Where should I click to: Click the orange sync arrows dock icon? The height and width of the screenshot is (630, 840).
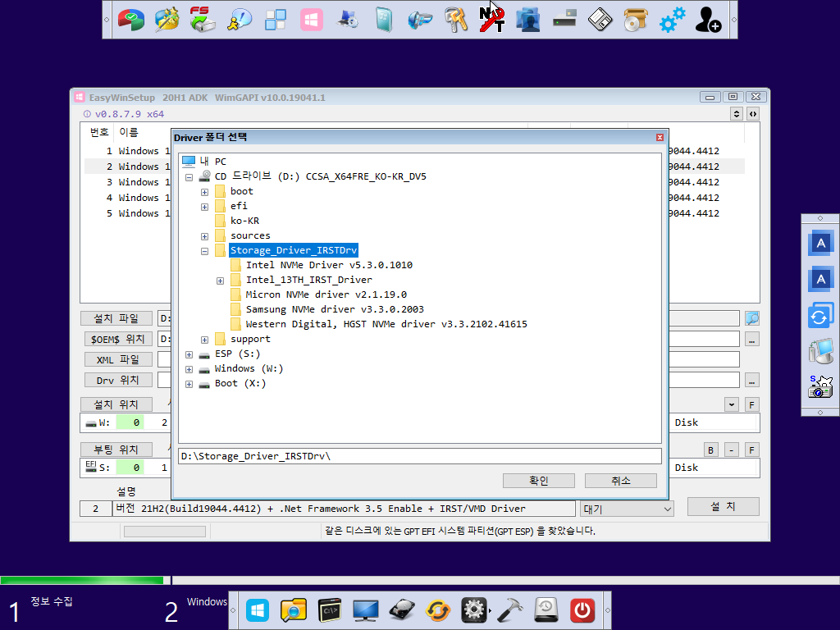click(438, 610)
